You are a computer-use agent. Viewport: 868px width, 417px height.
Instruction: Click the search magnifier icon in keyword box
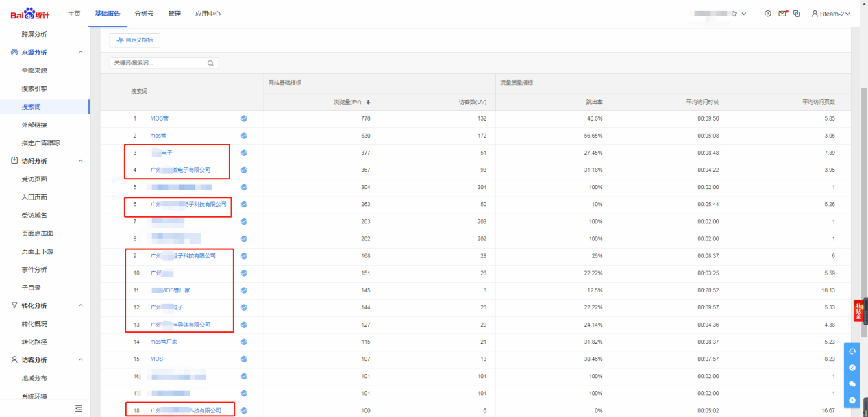(210, 63)
